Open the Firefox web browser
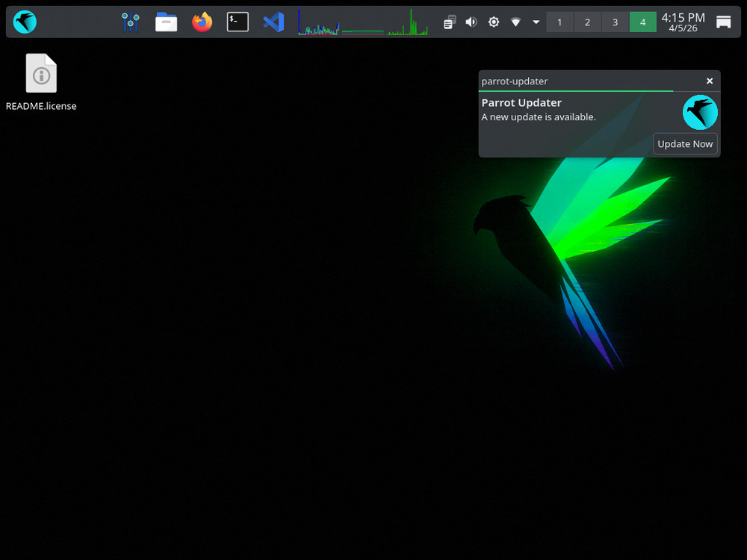The width and height of the screenshot is (747, 560). pos(201,22)
